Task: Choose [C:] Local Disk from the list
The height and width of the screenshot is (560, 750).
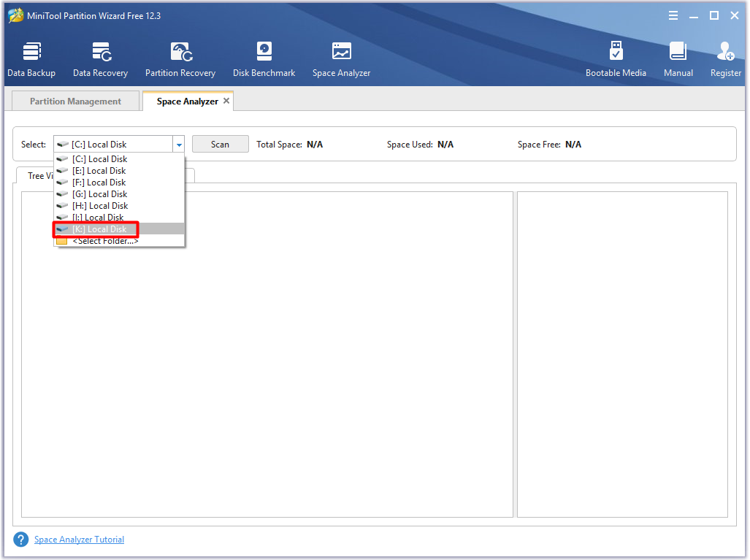Action: click(119, 159)
